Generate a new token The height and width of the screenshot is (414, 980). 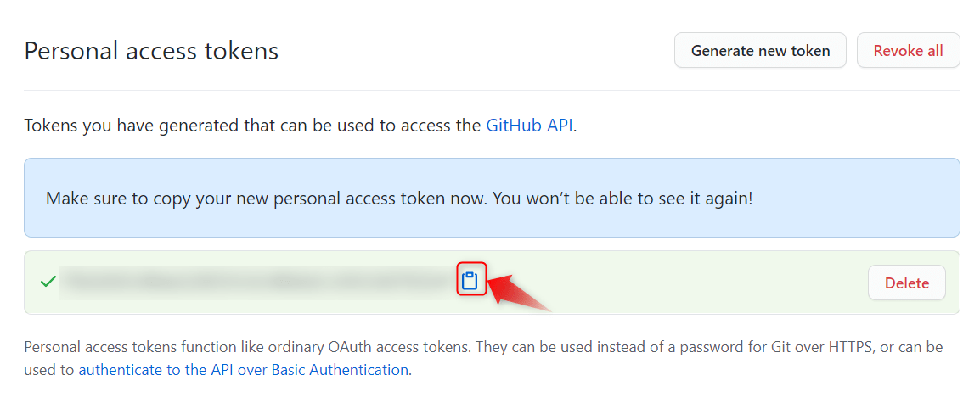coord(760,51)
